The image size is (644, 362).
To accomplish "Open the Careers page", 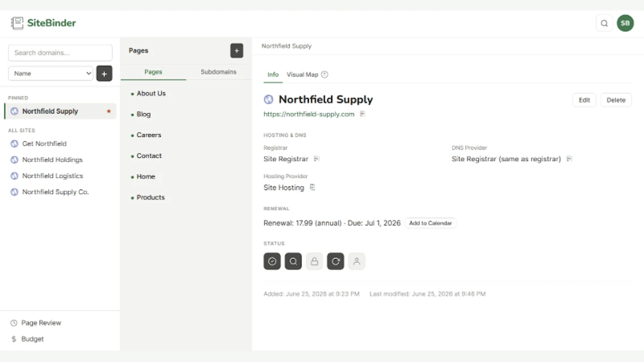I will [x=149, y=135].
